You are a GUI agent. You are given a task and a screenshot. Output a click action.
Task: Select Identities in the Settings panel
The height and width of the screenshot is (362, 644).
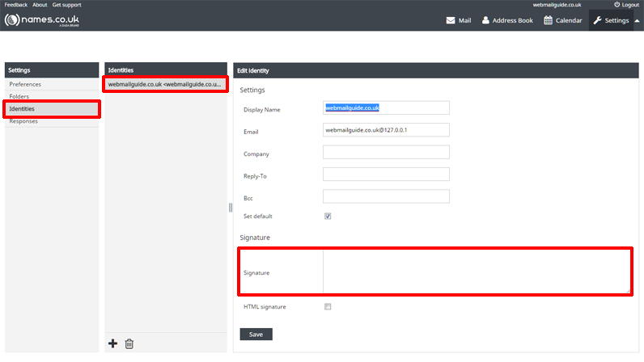[x=52, y=109]
